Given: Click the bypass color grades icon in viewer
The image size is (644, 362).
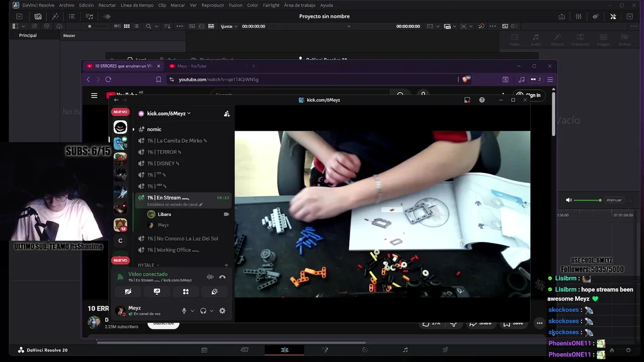Looking at the screenshot, I should click(x=481, y=26).
